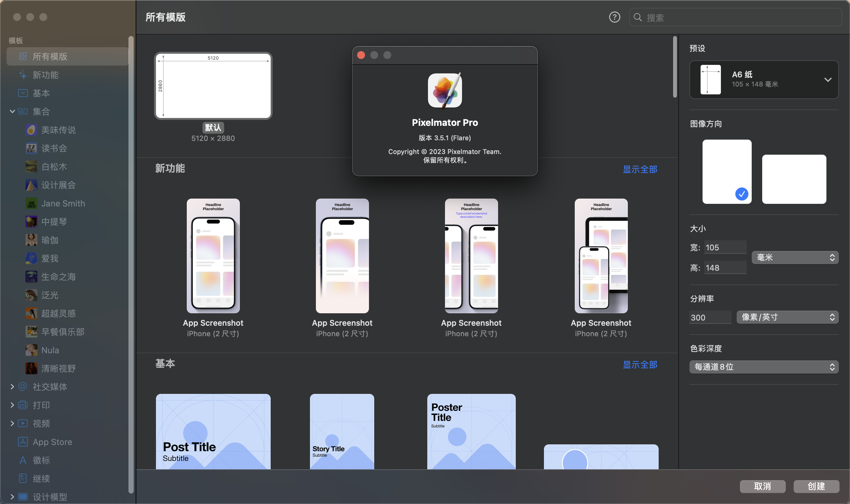Open the 每通道8位 color depth dropdown
This screenshot has width=850, height=504.
pos(764,367)
